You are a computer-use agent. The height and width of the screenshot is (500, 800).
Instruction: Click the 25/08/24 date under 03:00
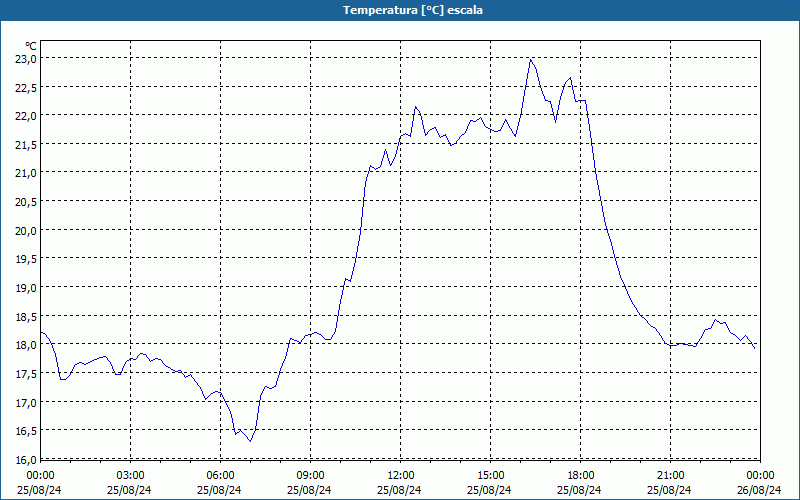[x=129, y=490]
